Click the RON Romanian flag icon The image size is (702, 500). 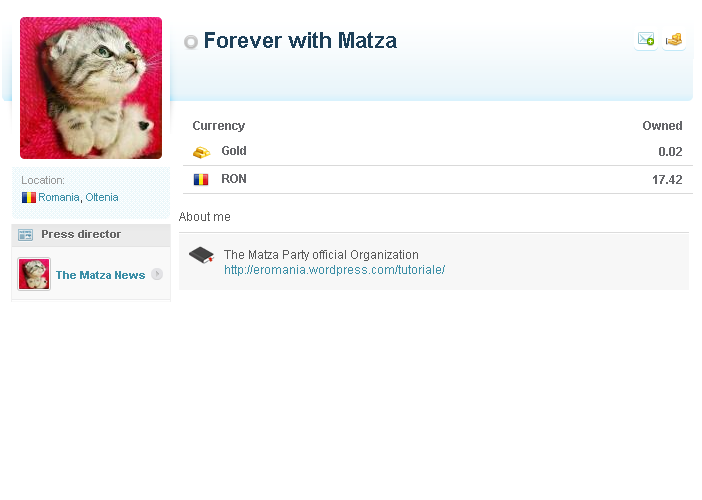pyautogui.click(x=201, y=179)
